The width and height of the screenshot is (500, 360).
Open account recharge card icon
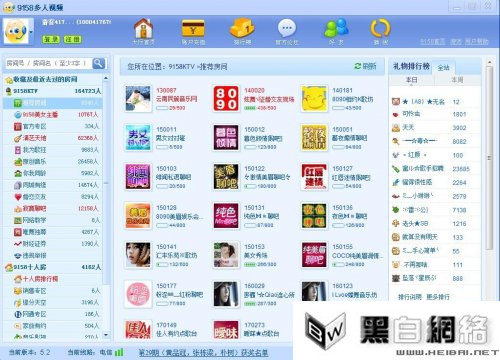point(193,28)
